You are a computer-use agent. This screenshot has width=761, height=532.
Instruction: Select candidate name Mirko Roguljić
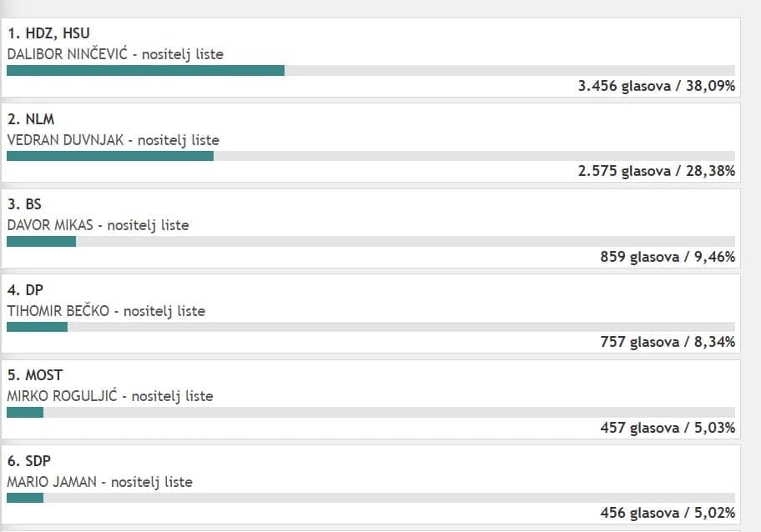[x=63, y=396]
